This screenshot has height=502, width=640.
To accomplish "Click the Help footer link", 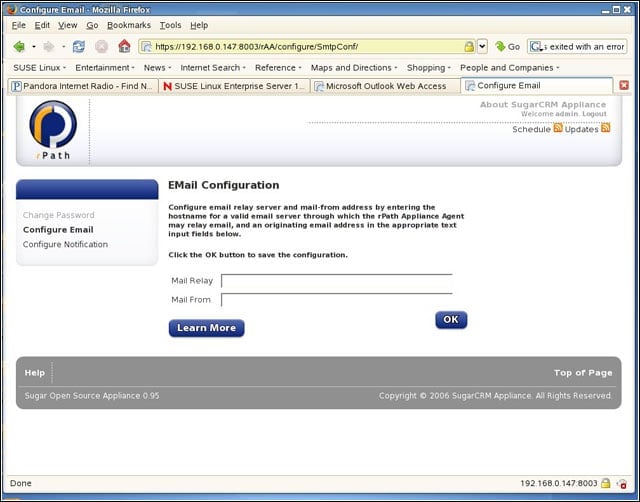I will click(x=35, y=373).
